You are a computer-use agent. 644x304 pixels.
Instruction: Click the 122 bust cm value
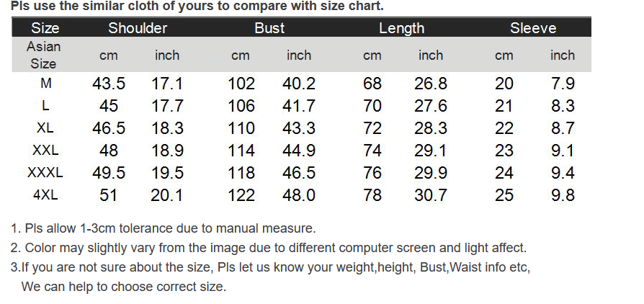(241, 195)
